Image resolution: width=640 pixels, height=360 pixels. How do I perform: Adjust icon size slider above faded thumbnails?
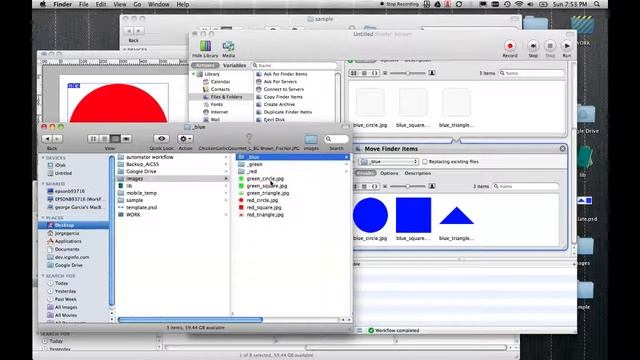pyautogui.click(x=407, y=73)
